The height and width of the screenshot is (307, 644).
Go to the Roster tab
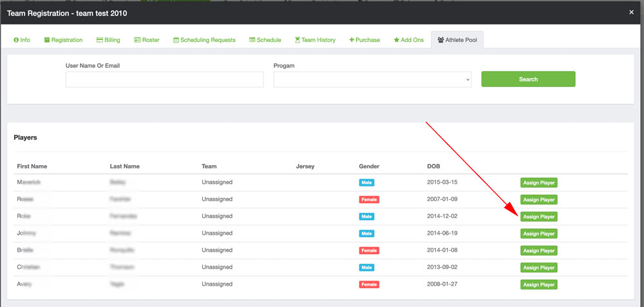(x=147, y=40)
